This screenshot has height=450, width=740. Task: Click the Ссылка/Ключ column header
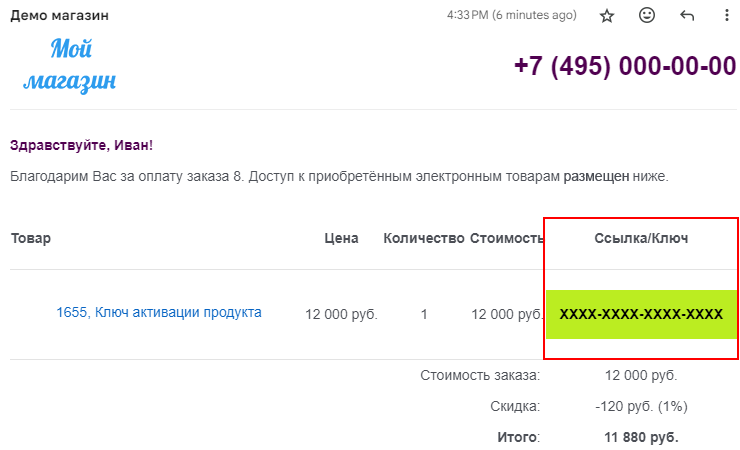tap(641, 238)
